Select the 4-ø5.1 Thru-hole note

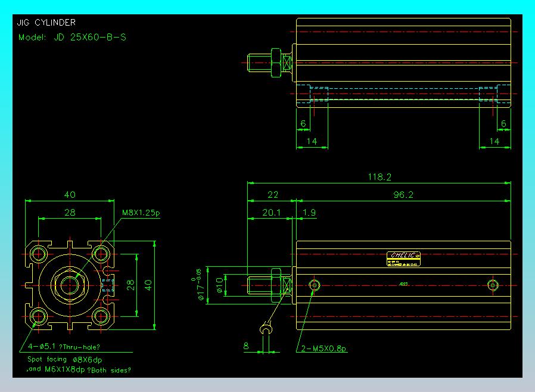click(x=64, y=347)
